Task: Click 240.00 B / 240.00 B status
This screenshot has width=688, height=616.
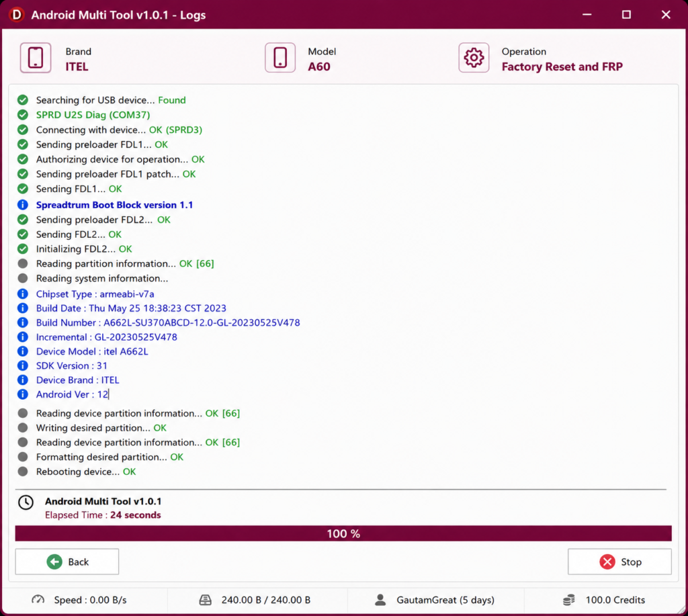Action: tap(266, 600)
